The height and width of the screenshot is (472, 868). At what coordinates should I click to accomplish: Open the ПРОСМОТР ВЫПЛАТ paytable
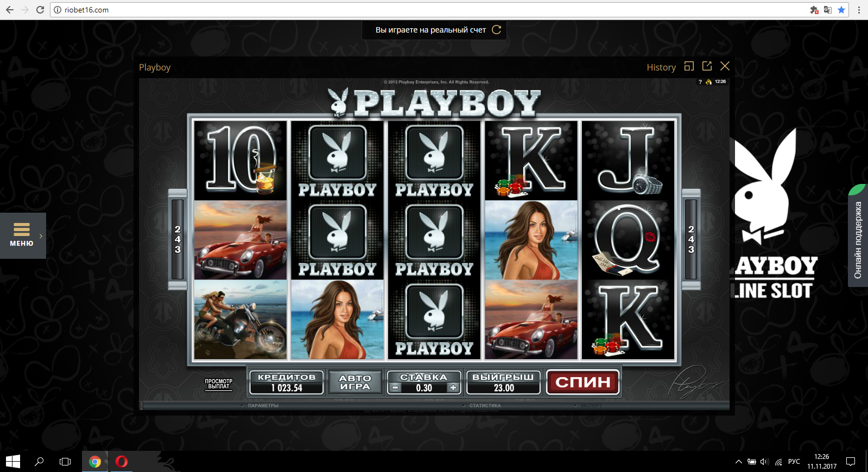pyautogui.click(x=218, y=384)
